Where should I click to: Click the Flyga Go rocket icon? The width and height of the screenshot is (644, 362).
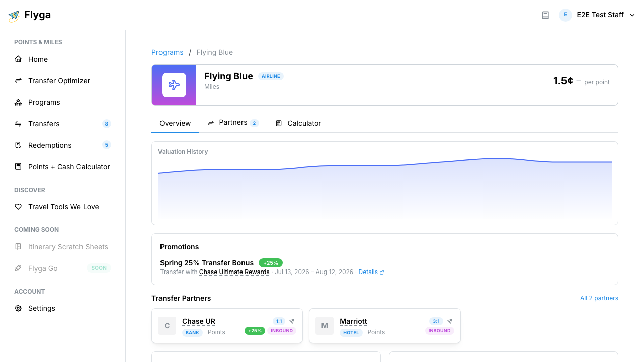click(x=18, y=268)
